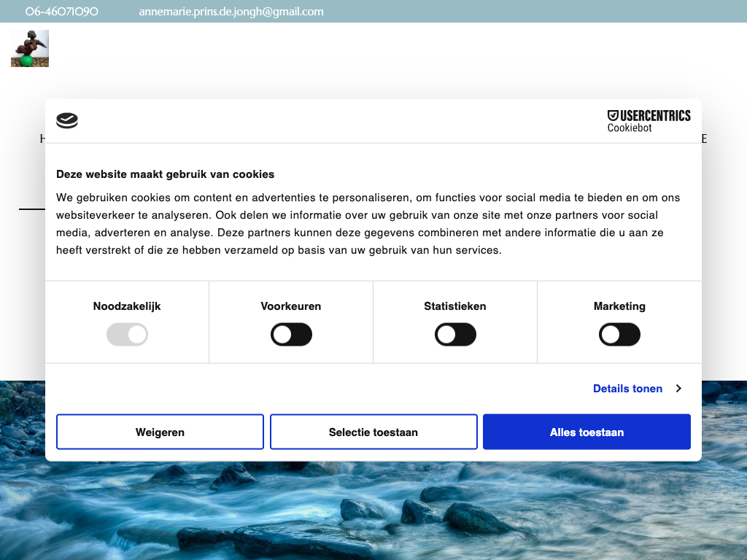This screenshot has width=747, height=560.
Task: Click the phone number 06-46071090
Action: pos(62,12)
